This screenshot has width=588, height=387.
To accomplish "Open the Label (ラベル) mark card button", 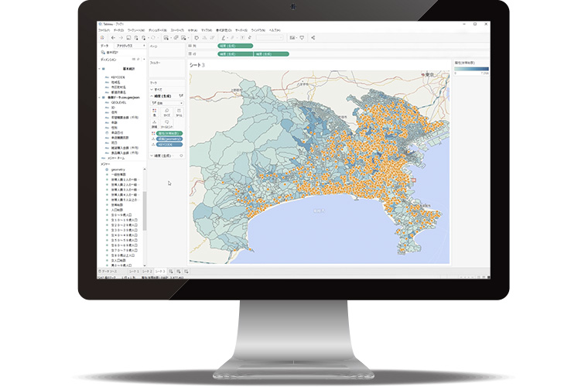I will [180, 112].
